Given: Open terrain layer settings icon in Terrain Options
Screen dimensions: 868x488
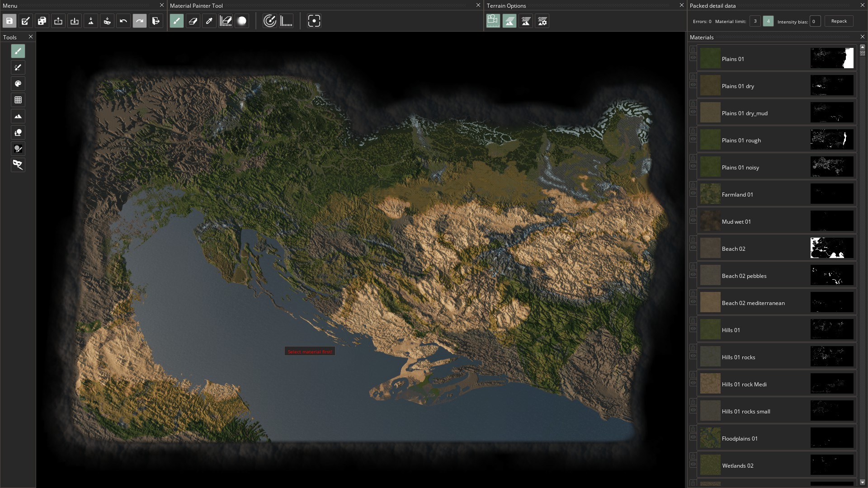Looking at the screenshot, I should [x=542, y=21].
